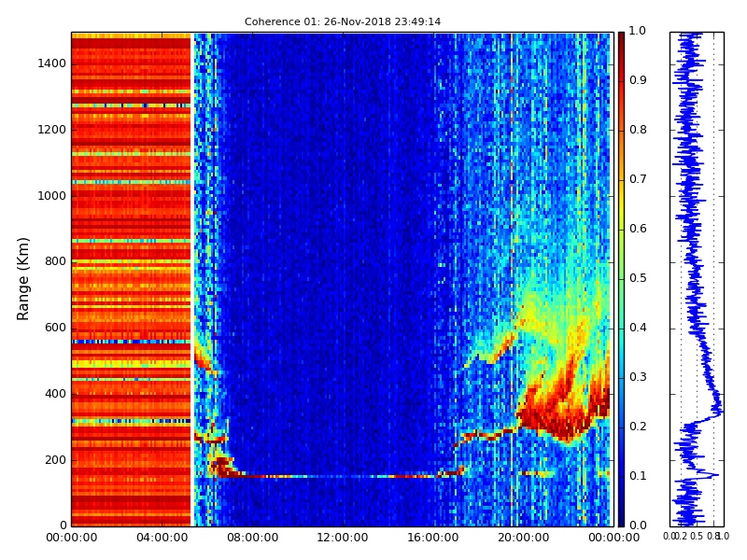Image resolution: width=747 pixels, height=560 pixels.
Task: Click the colorbar 1.0 label
Action: click(x=638, y=31)
